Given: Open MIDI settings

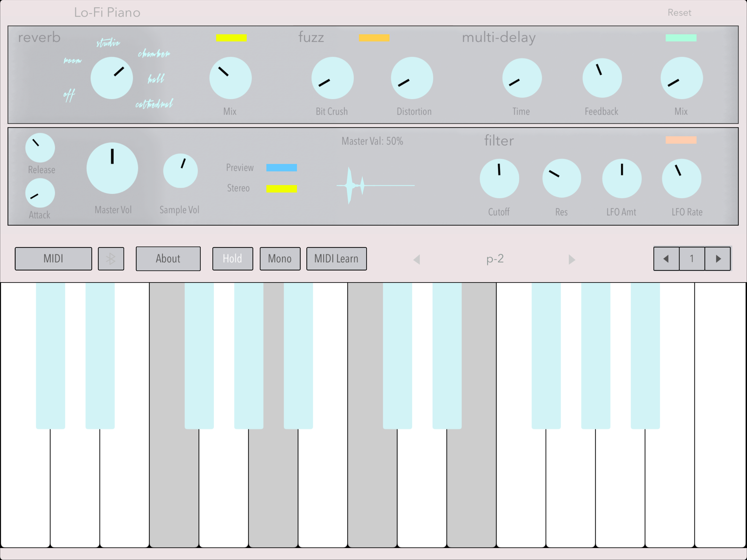Looking at the screenshot, I should click(53, 259).
